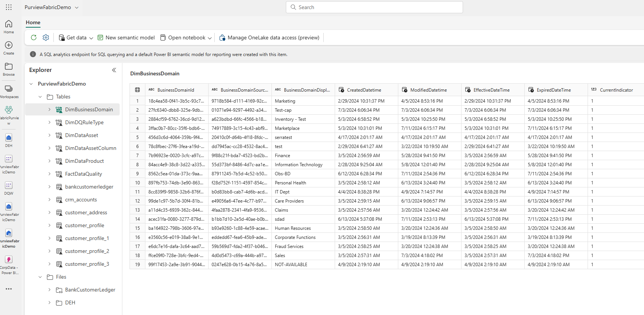Click New semantic model button
The height and width of the screenshot is (315, 644).
126,37
